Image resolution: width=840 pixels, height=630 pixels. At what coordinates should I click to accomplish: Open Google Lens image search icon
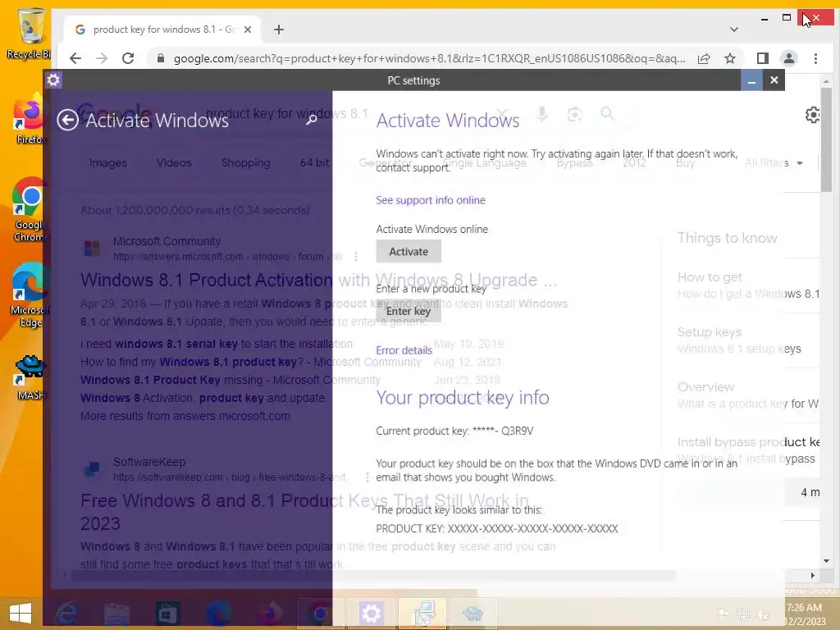pos(575,113)
